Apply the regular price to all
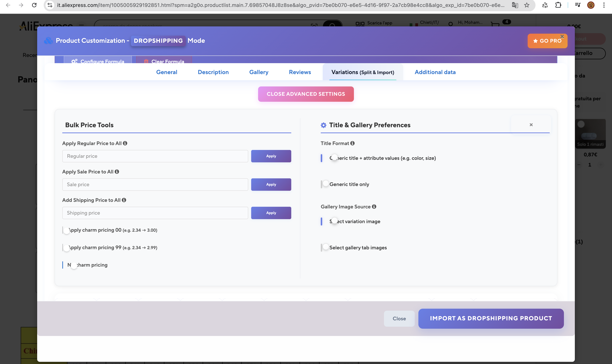The width and height of the screenshot is (612, 364). point(271,156)
